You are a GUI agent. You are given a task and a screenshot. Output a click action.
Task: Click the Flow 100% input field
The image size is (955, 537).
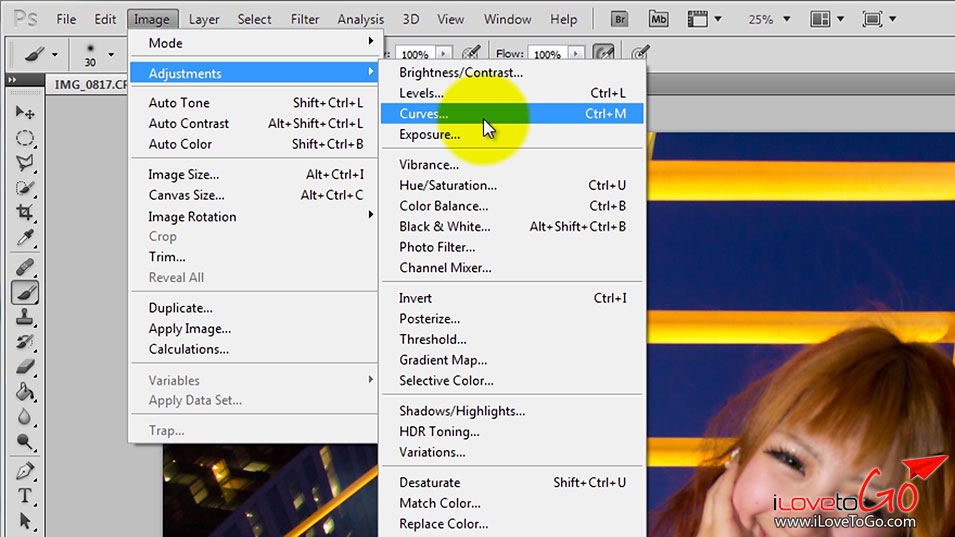[x=547, y=54]
